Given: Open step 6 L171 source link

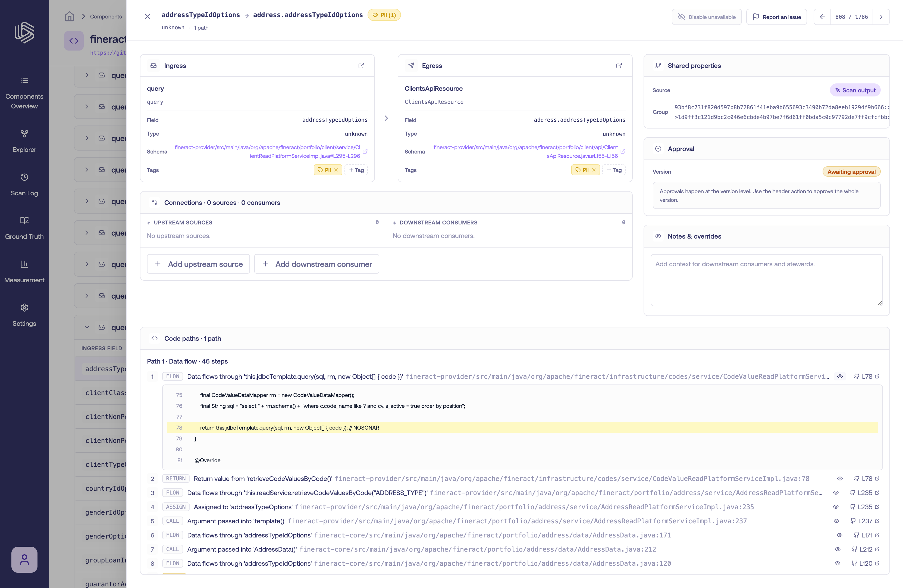Looking at the screenshot, I should 867,535.
